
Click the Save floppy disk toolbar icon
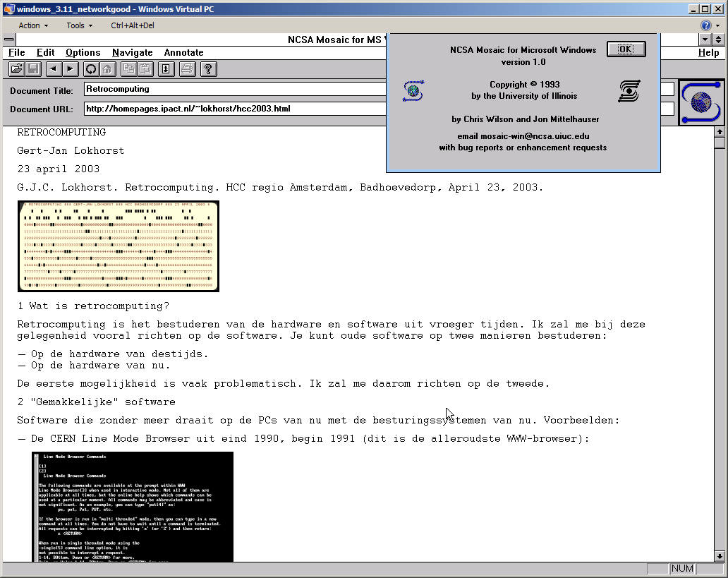pyautogui.click(x=33, y=69)
